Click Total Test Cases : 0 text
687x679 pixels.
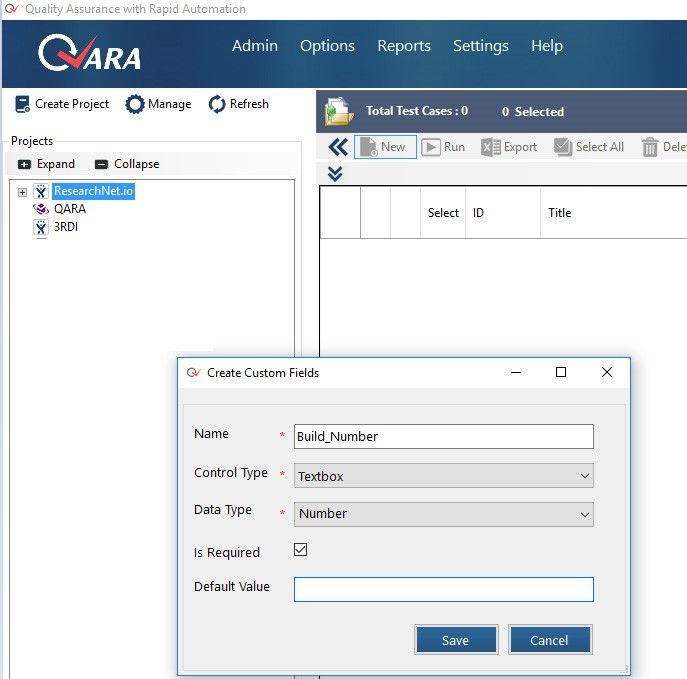pyautogui.click(x=417, y=111)
